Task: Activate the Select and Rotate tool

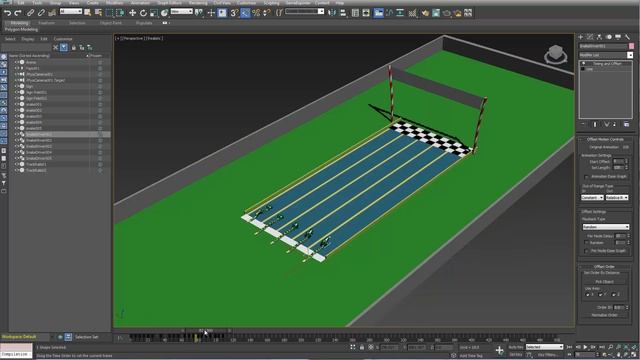Action: (143, 13)
